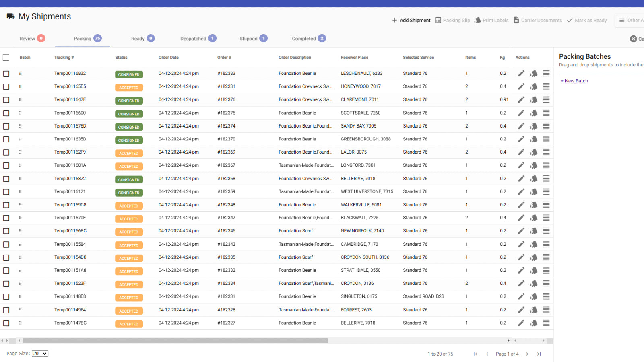Click the New Batch link
Image resolution: width=644 pixels, height=362 pixels.
(x=574, y=80)
